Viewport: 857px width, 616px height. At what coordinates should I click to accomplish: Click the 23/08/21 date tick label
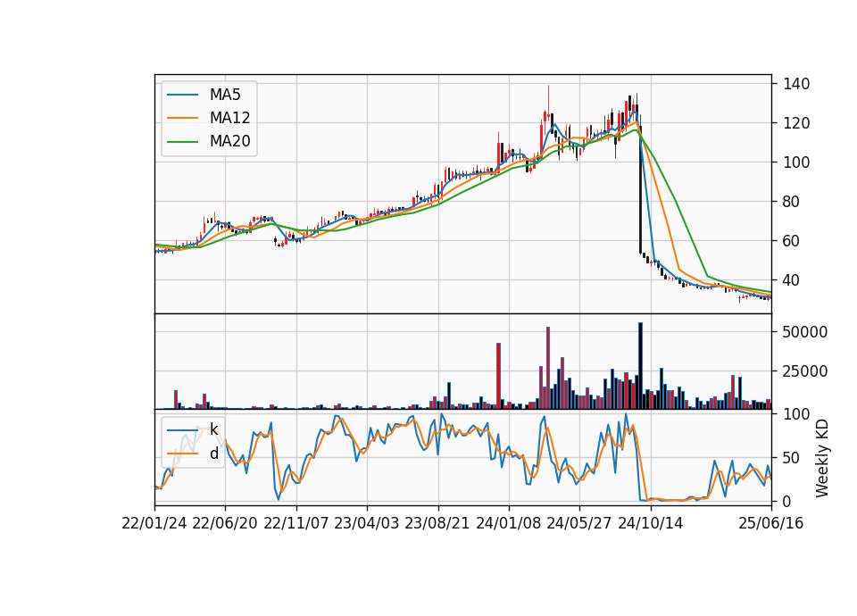437,523
